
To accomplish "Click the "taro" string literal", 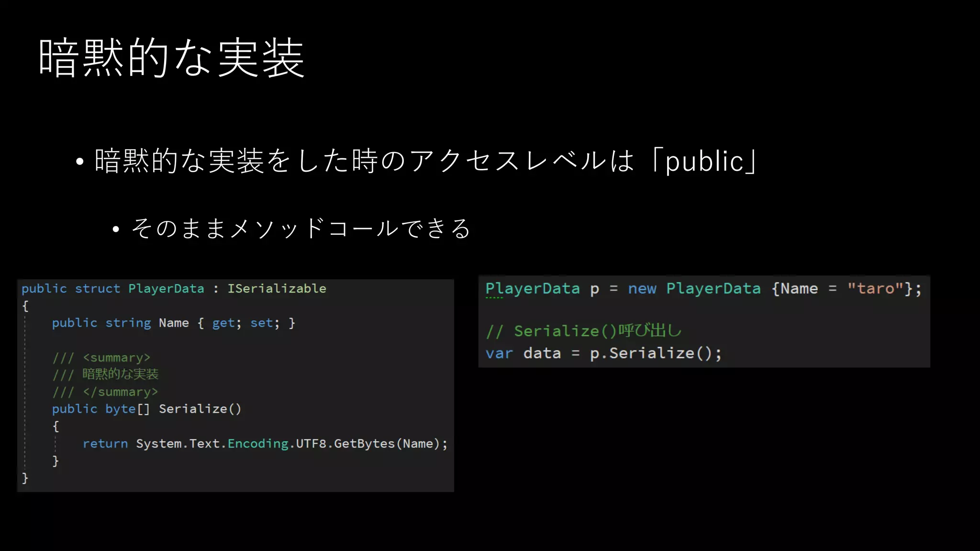I will 875,288.
